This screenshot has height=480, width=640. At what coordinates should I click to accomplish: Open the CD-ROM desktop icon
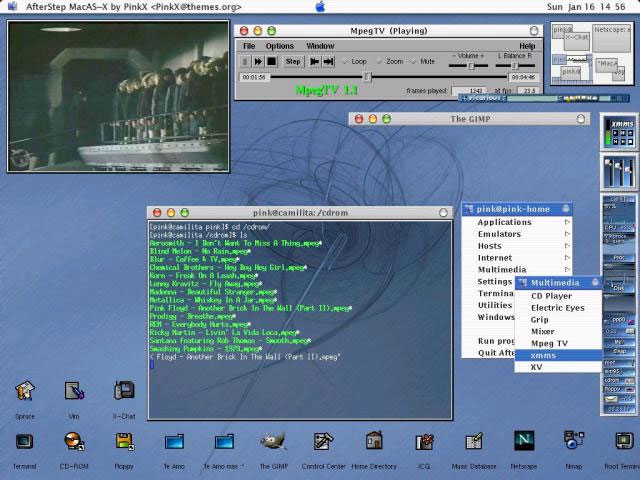point(74,442)
